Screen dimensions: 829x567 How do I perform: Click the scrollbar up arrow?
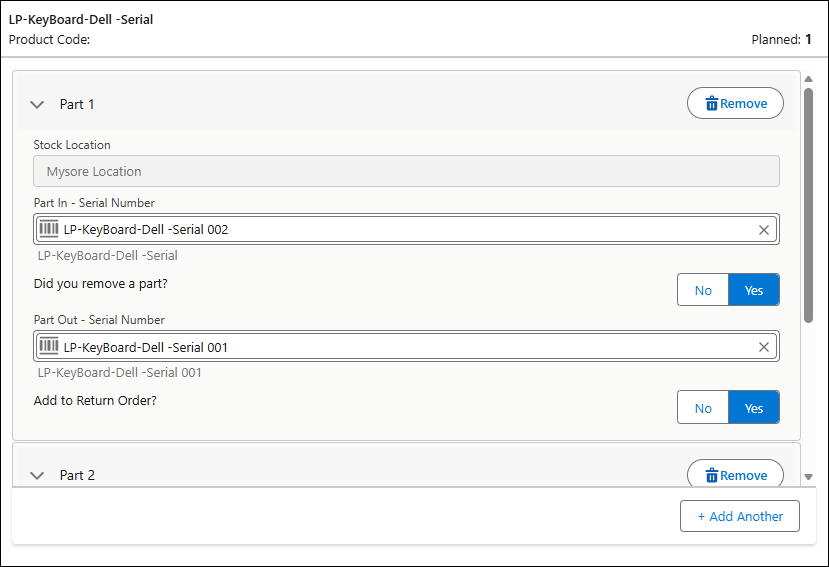point(808,79)
